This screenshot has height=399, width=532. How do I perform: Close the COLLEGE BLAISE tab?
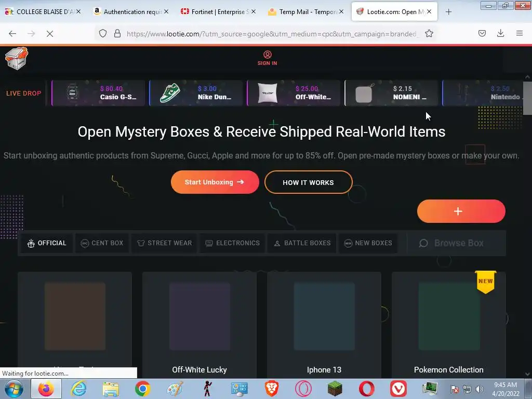[x=78, y=11]
